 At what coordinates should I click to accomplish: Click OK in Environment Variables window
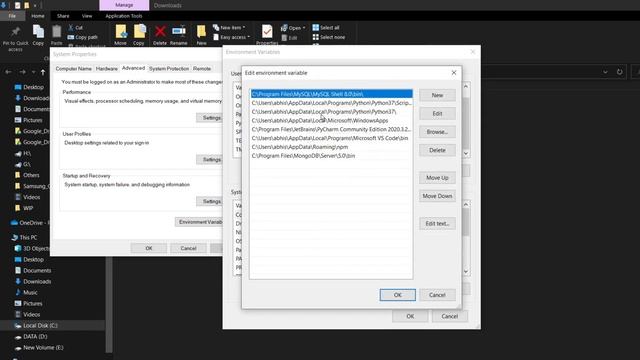click(x=410, y=316)
